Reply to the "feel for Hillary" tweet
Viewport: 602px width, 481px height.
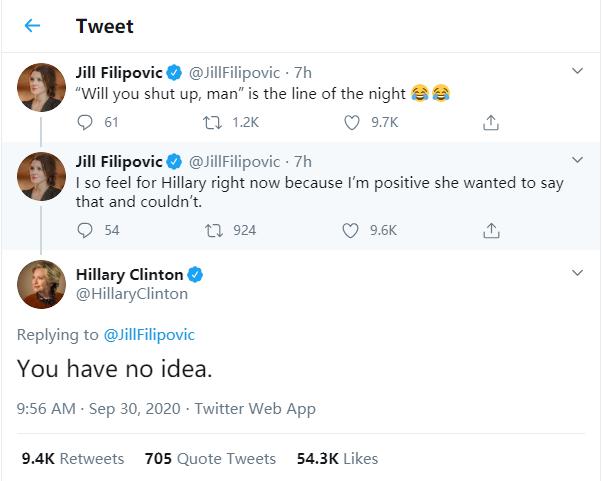tap(84, 230)
